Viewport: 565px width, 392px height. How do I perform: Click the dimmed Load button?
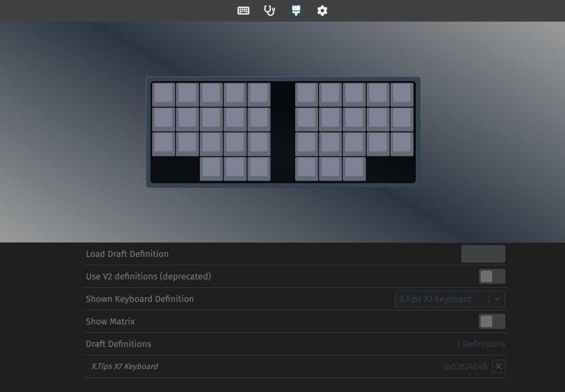483,254
